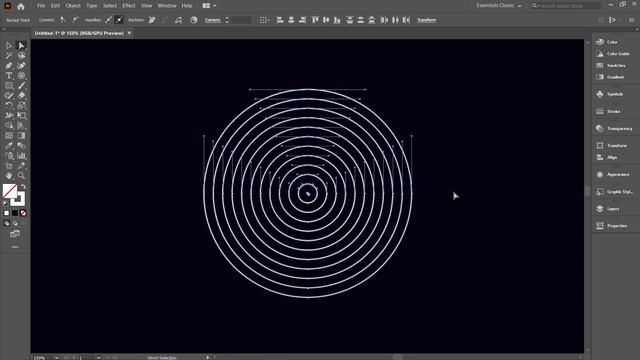
Task: Switch to the Untitled-1 document tab
Action: point(79,33)
